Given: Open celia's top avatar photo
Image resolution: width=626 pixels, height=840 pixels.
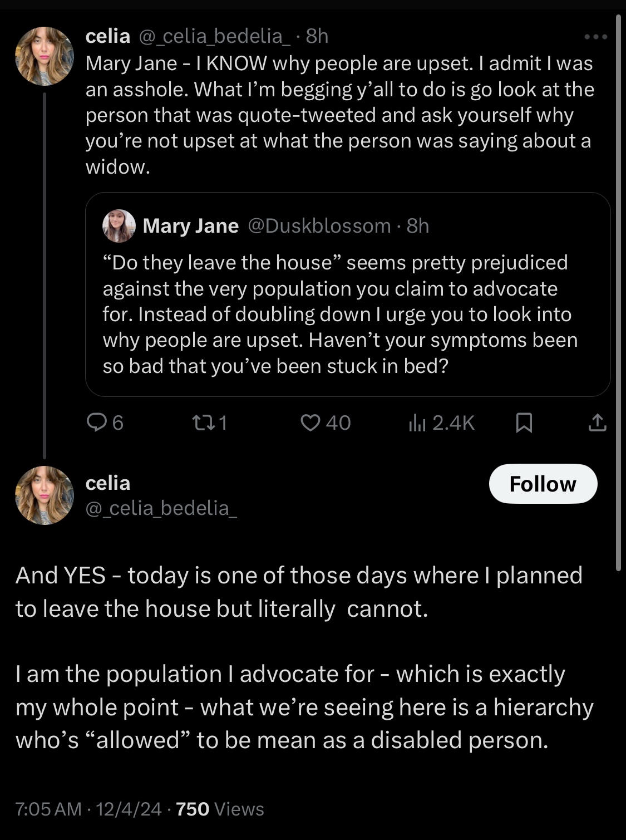Looking at the screenshot, I should 44,56.
